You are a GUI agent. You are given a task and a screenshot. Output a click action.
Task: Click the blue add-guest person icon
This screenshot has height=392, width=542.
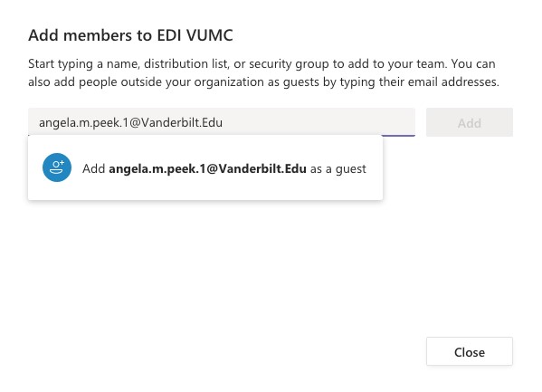coord(57,167)
